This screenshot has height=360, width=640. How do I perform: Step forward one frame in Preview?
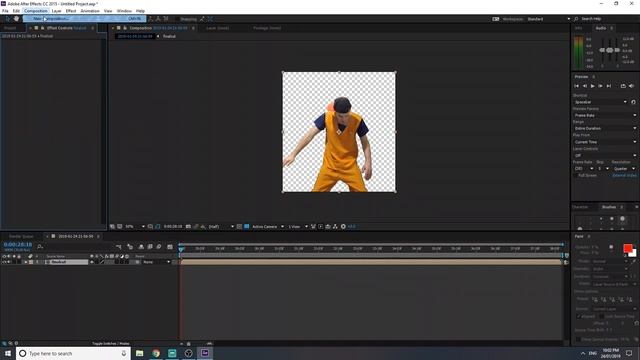pos(600,86)
